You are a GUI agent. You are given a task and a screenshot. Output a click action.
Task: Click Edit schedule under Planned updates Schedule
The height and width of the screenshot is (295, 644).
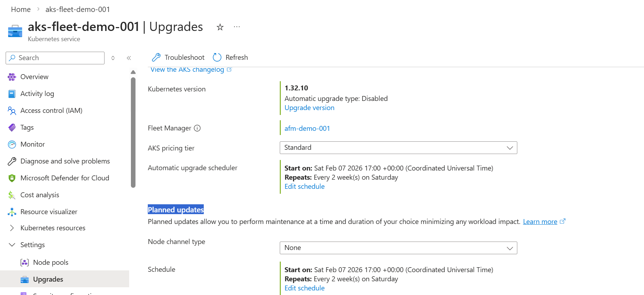[x=304, y=288]
